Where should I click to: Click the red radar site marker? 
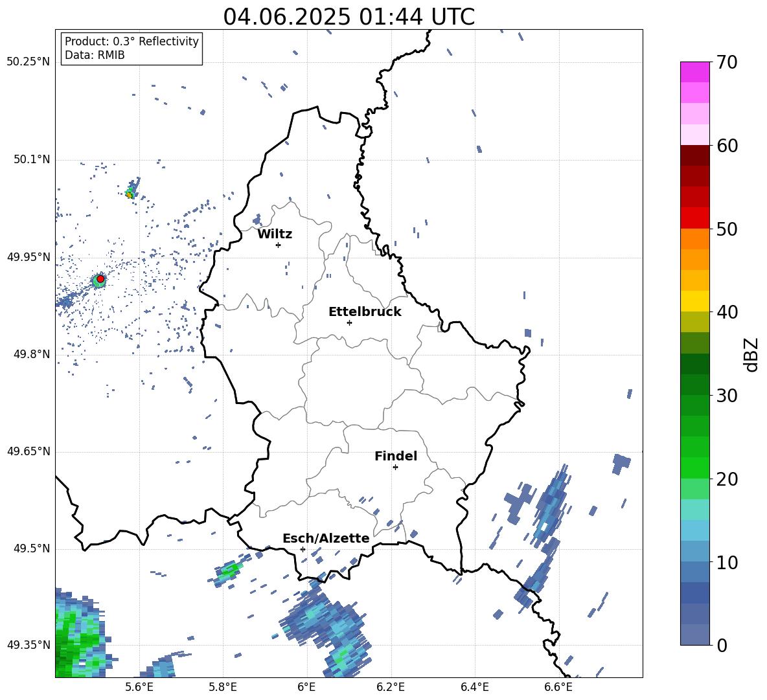point(100,279)
